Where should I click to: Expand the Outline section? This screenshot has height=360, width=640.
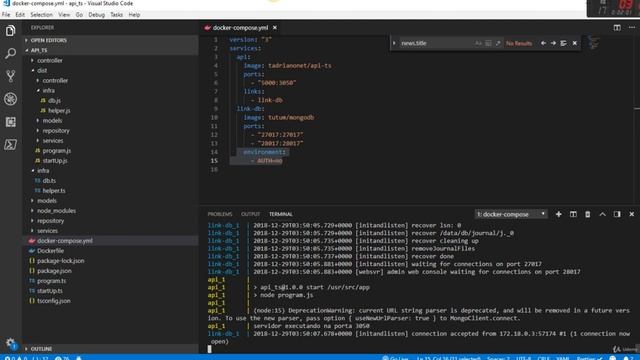coord(110,349)
